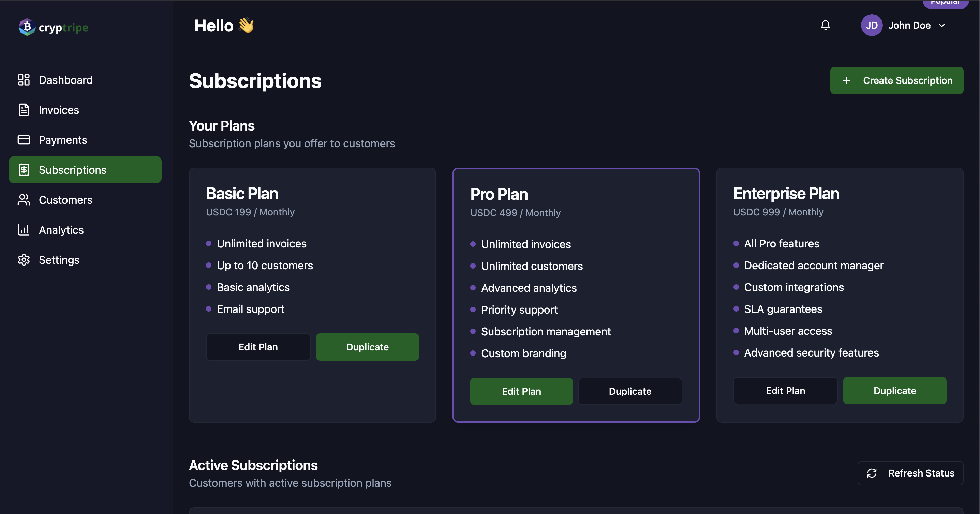
Task: Click the notification bell icon
Action: 825,25
